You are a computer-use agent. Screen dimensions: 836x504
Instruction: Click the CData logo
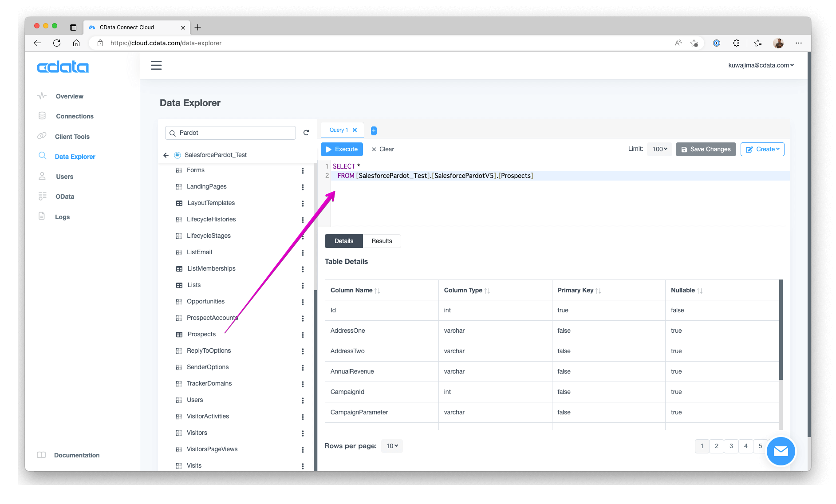[x=63, y=67]
